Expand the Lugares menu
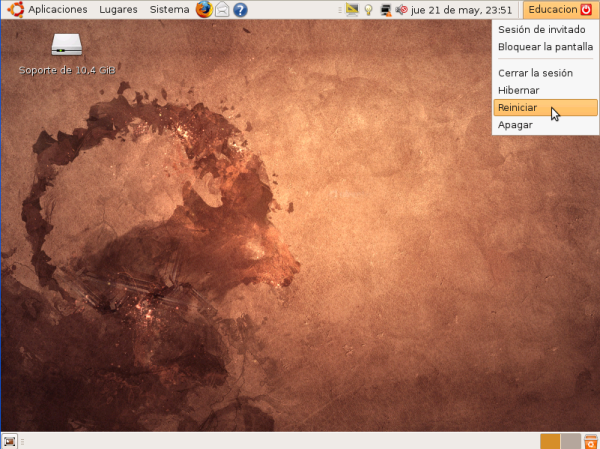This screenshot has height=449, width=600. (x=119, y=10)
